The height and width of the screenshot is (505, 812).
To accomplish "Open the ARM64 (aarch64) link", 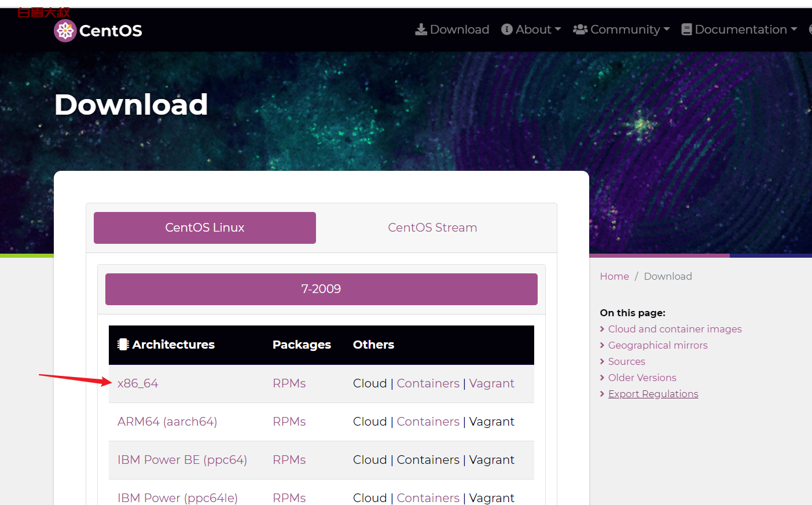I will point(167,422).
